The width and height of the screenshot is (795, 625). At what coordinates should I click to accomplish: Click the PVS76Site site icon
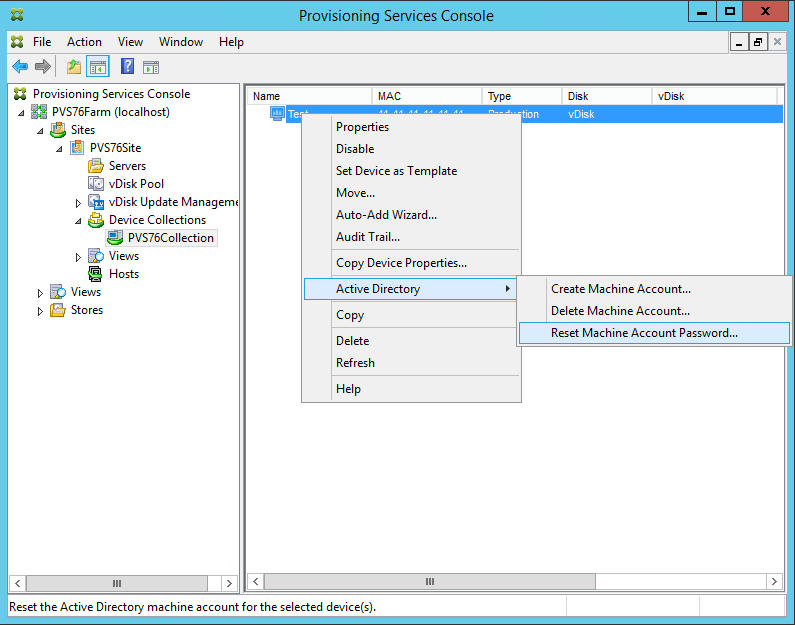point(77,148)
